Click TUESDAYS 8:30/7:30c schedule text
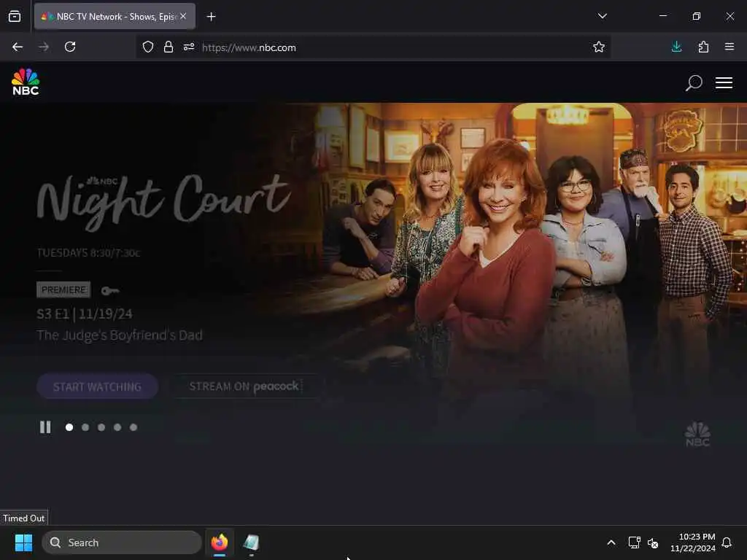747x560 pixels. click(x=88, y=253)
